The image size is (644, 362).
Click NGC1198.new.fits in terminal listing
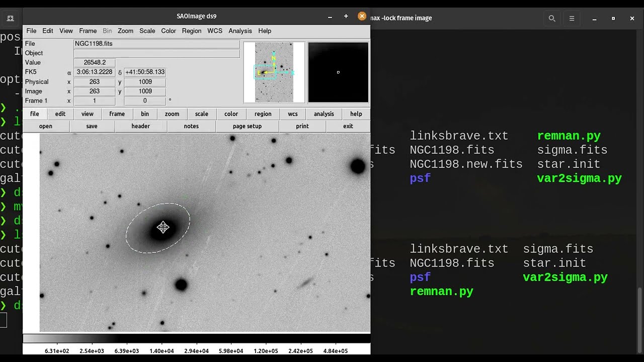466,164
